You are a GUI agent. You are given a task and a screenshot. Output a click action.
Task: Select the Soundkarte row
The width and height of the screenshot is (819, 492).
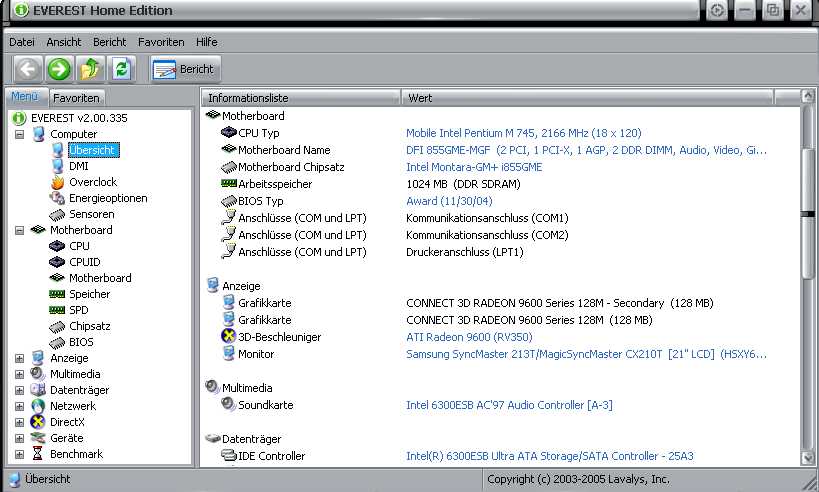pyautogui.click(x=501, y=405)
